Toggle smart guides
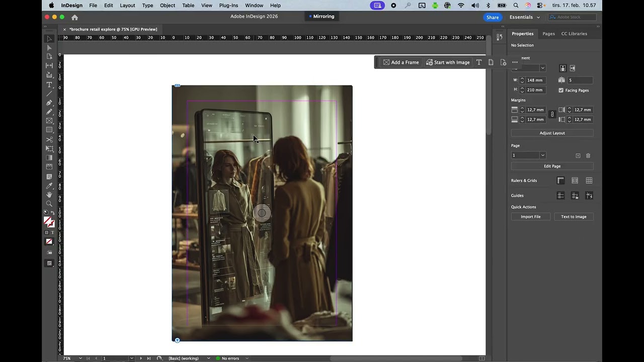Image resolution: width=644 pixels, height=362 pixels. pos(589,196)
